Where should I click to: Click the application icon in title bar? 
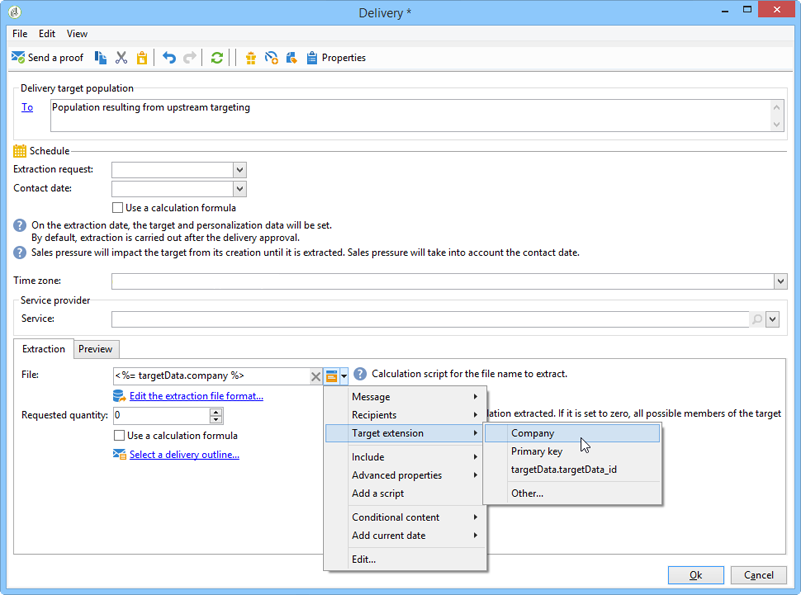click(x=15, y=12)
